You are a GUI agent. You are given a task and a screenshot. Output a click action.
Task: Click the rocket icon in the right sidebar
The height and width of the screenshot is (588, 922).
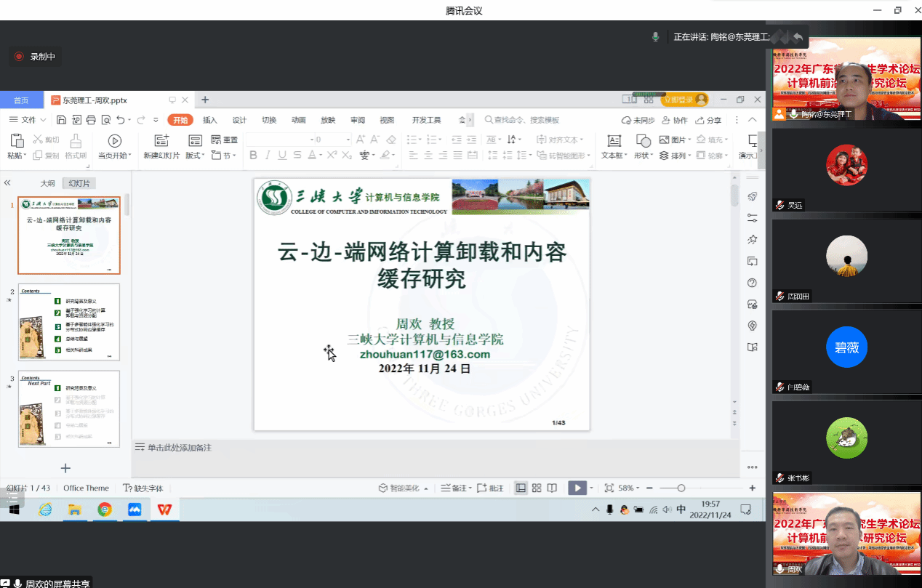click(x=752, y=196)
